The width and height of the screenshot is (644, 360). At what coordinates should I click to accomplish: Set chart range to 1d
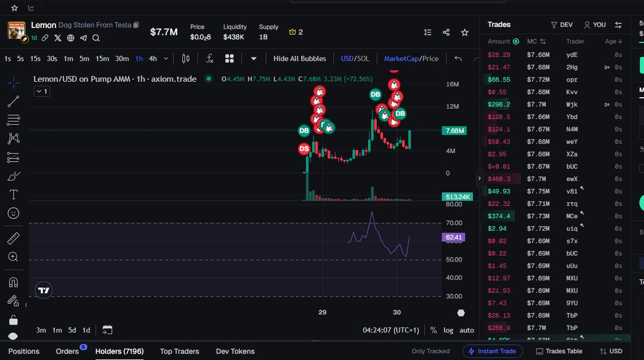coord(86,330)
